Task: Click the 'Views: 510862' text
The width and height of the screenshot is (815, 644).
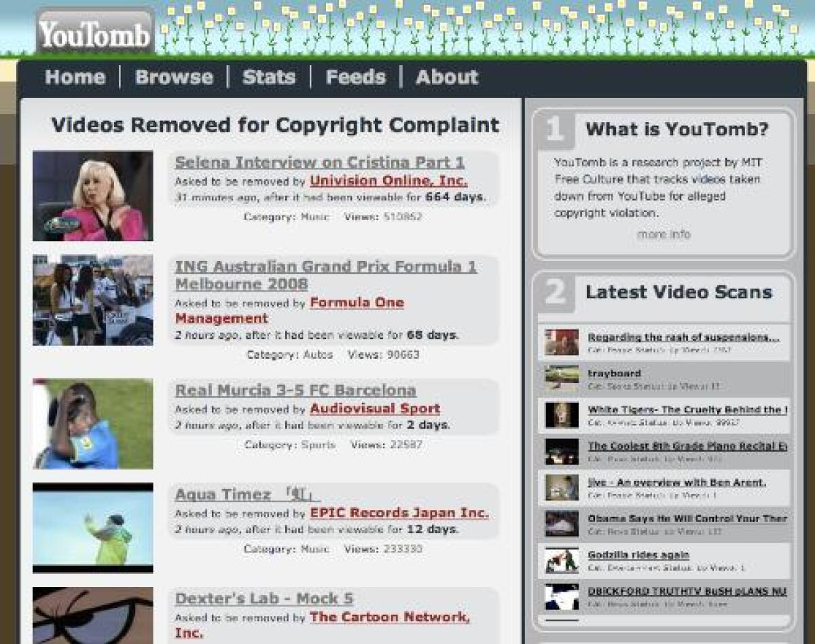Action: click(x=383, y=217)
